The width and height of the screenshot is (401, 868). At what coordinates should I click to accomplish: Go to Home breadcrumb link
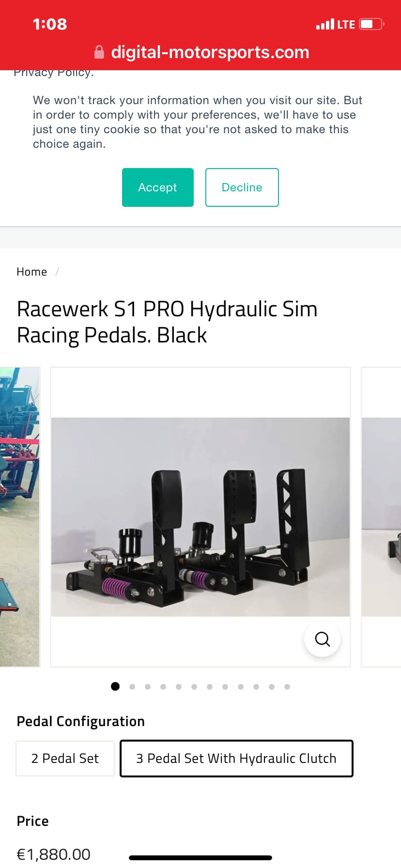pyautogui.click(x=32, y=272)
